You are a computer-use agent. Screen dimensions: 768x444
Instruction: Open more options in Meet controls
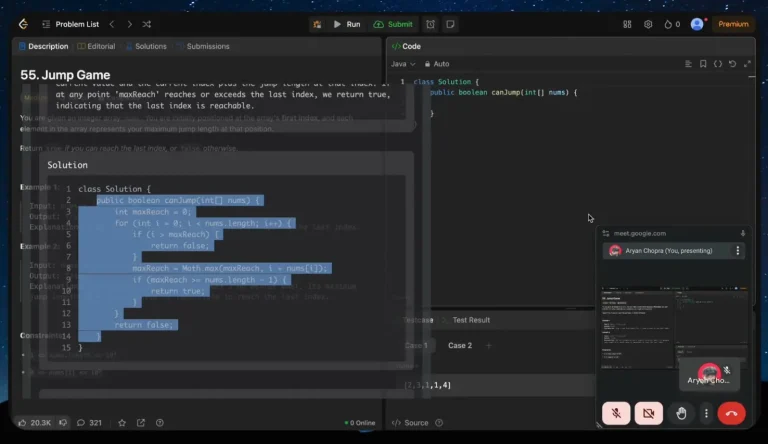pyautogui.click(x=706, y=413)
